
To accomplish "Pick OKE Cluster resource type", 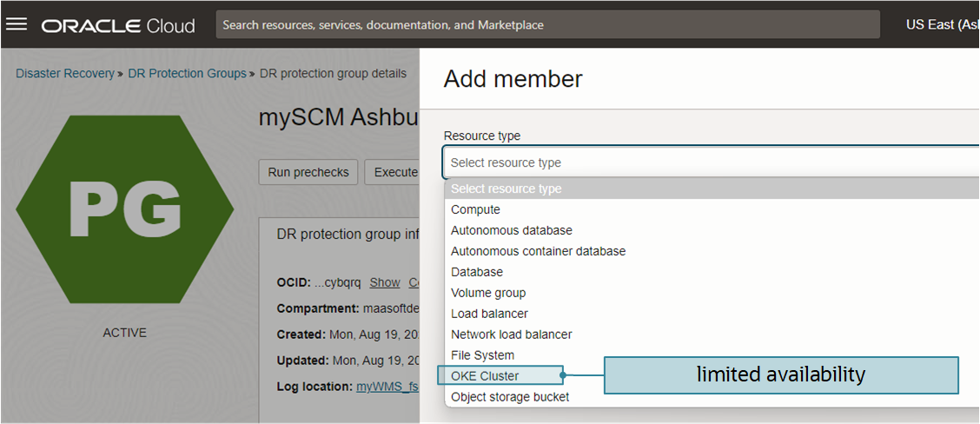I will (485, 376).
